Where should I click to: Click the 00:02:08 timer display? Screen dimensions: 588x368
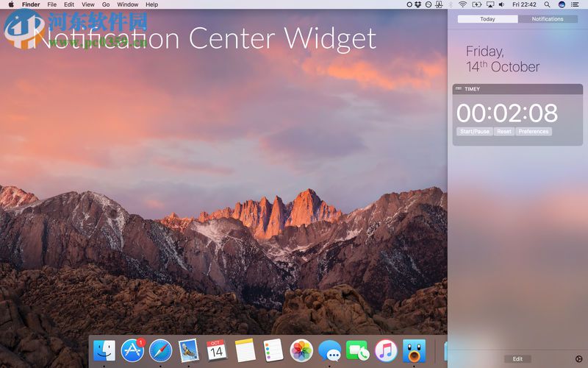tap(506, 113)
